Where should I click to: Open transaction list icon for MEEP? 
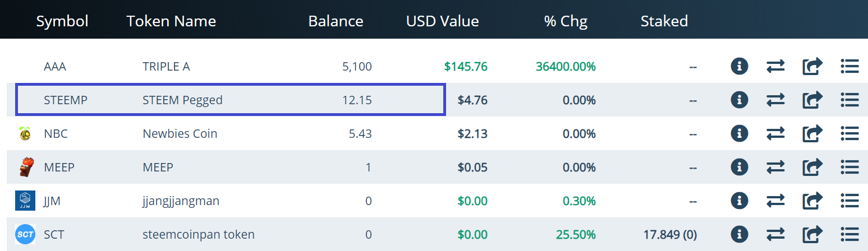(x=850, y=167)
